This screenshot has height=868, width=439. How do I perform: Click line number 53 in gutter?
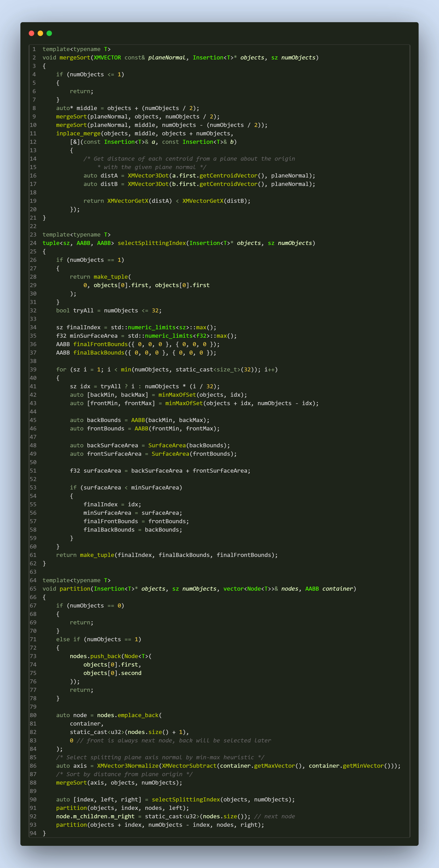click(33, 487)
